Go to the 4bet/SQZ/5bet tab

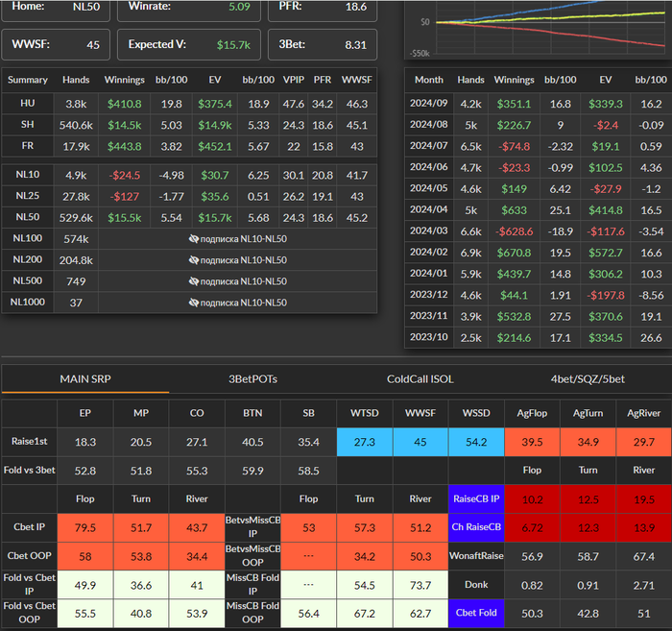(x=588, y=379)
